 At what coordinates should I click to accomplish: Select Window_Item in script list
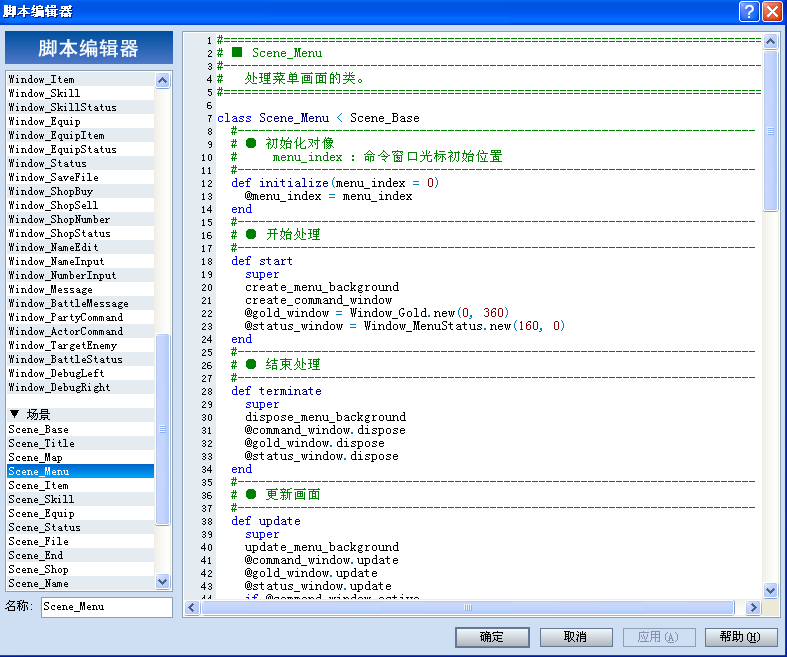click(x=80, y=79)
